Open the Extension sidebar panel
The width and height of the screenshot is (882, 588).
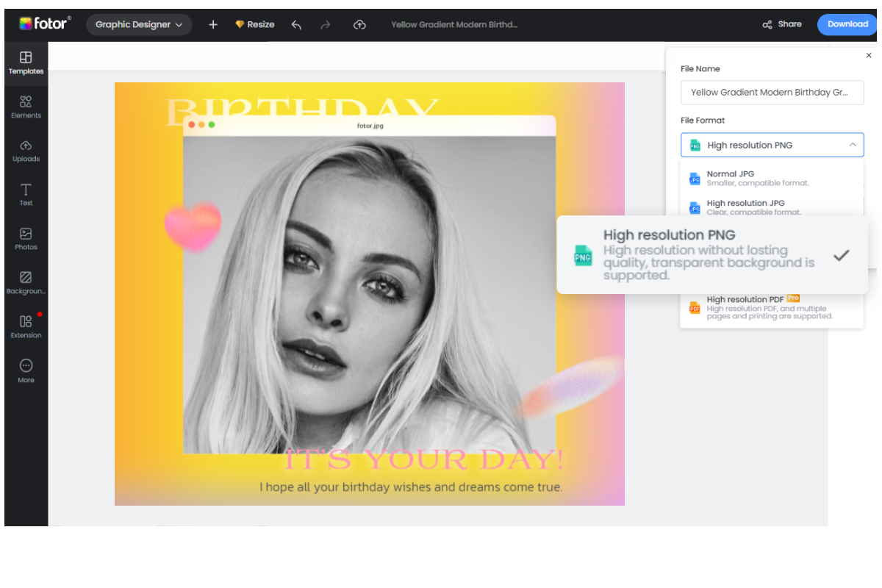pyautogui.click(x=26, y=326)
